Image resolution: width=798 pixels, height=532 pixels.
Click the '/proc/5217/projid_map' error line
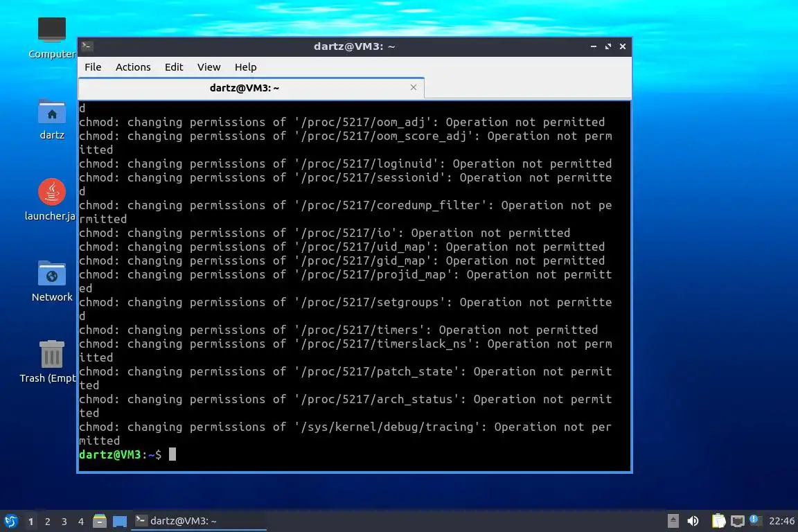346,281
